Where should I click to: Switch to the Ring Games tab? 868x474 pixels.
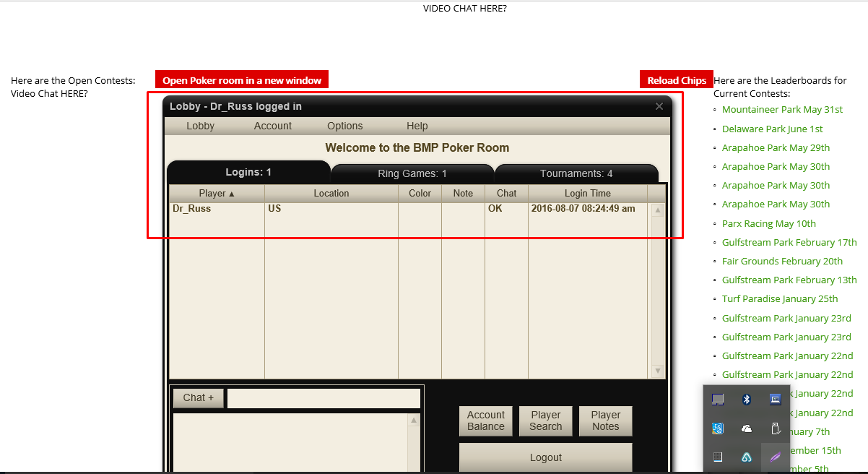point(412,173)
